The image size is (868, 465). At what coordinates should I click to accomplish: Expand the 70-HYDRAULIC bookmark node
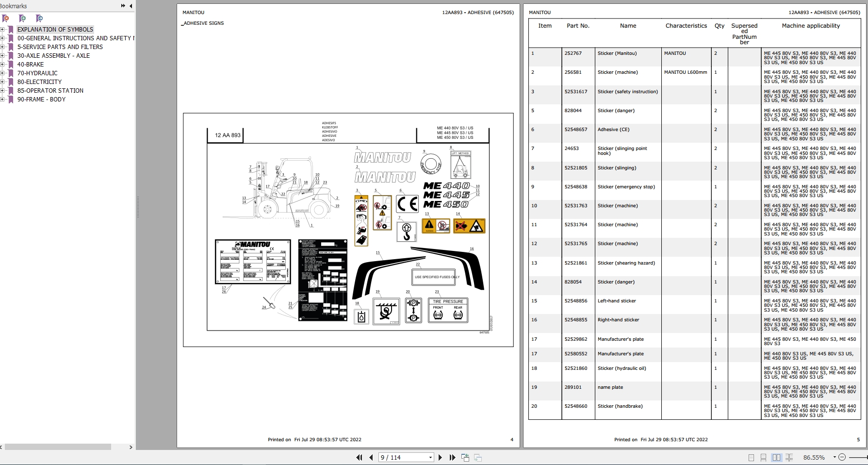tap(2, 73)
